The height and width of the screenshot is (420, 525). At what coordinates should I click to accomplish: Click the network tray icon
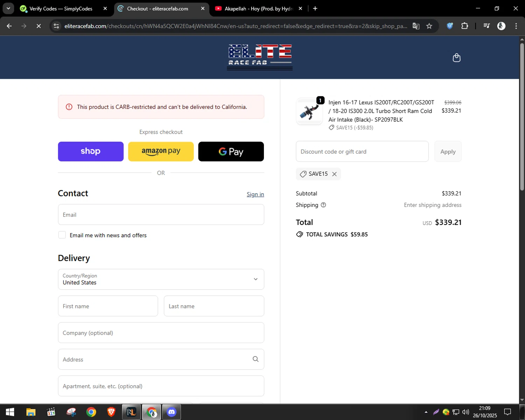click(456, 412)
